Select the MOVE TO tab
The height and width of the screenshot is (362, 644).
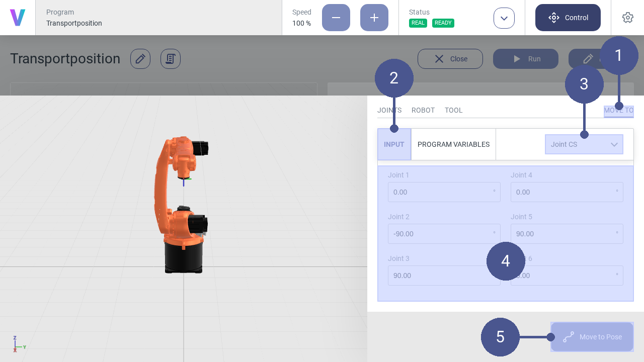[x=618, y=111]
